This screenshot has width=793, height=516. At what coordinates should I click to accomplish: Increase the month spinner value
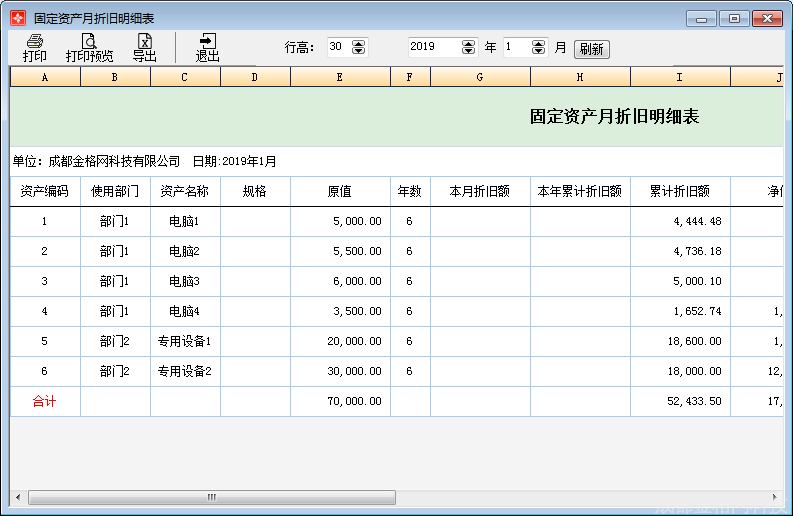(539, 43)
